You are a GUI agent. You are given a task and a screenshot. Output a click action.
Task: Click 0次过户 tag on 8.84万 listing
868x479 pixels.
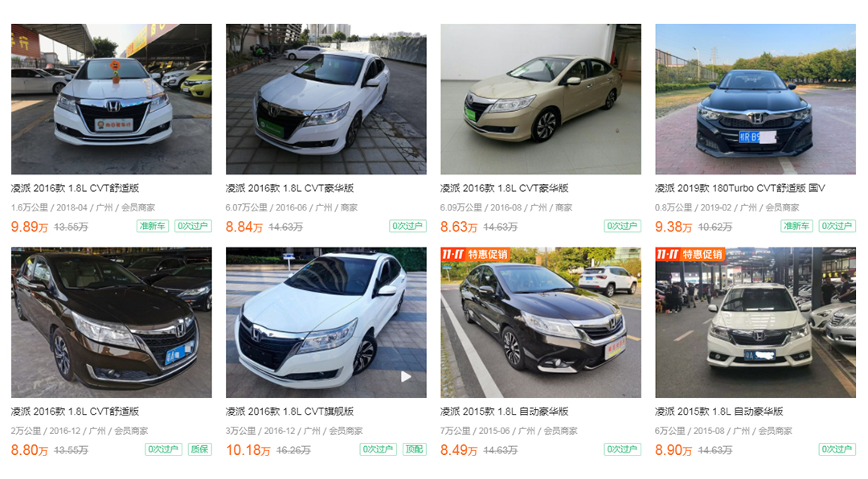(407, 226)
